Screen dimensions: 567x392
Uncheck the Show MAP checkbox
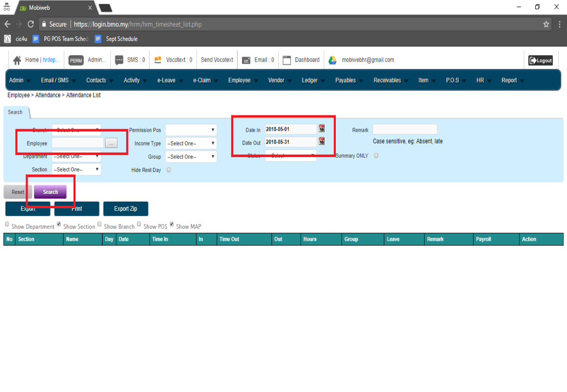coord(172,224)
